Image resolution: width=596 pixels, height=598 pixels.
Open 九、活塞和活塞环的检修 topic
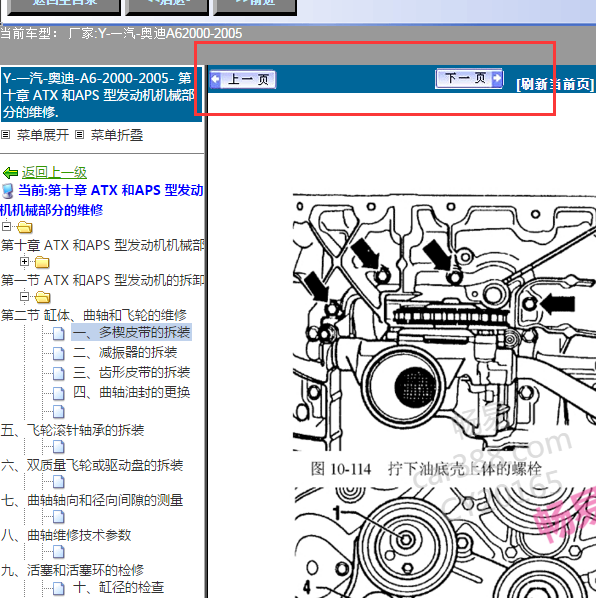72,571
